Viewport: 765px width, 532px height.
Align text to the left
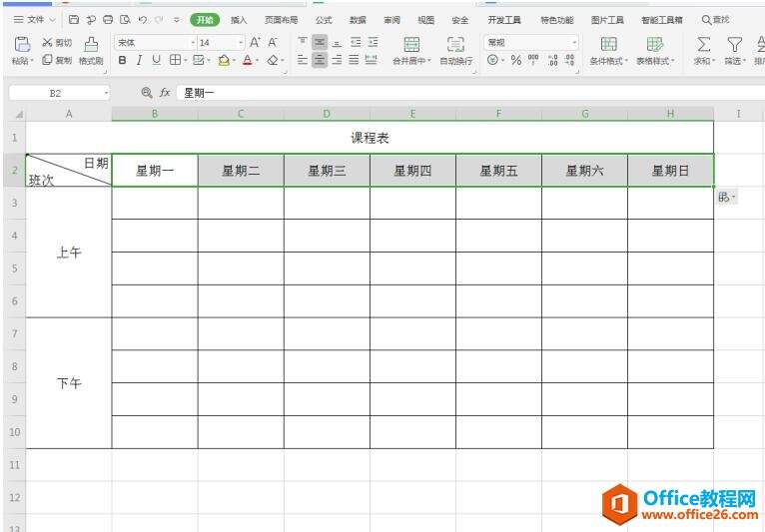[303, 60]
